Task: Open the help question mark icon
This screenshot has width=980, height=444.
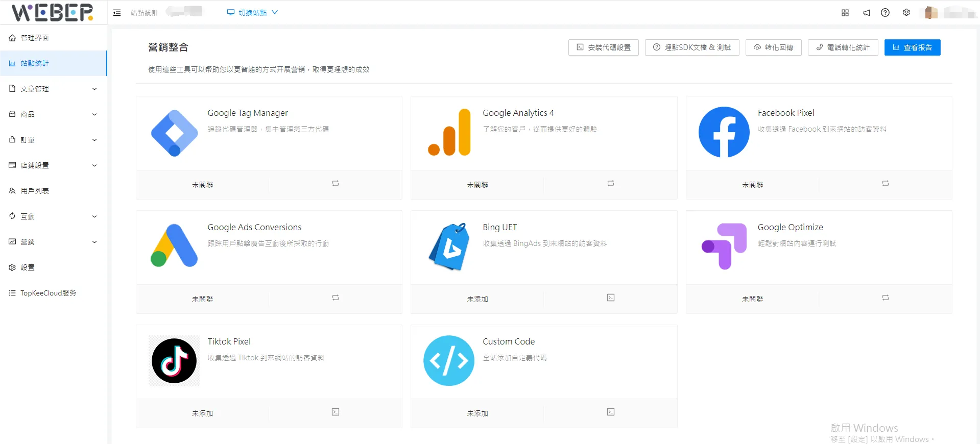Action: tap(885, 13)
